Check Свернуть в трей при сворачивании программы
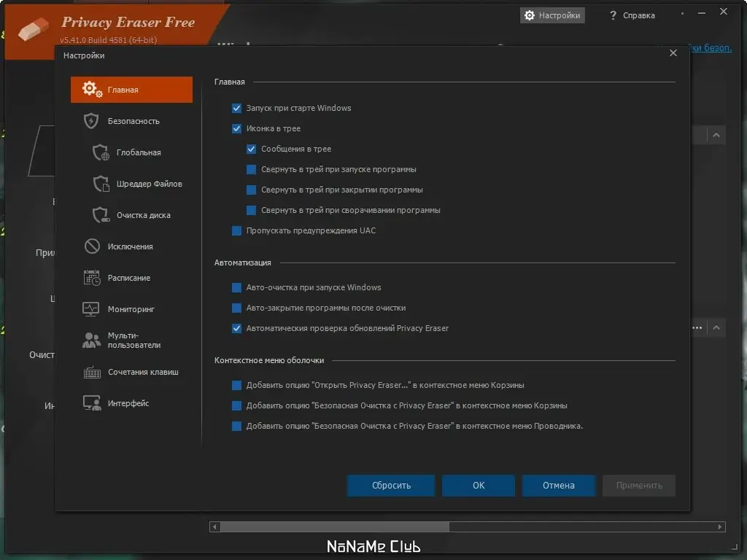The width and height of the screenshot is (747, 560). tap(252, 210)
